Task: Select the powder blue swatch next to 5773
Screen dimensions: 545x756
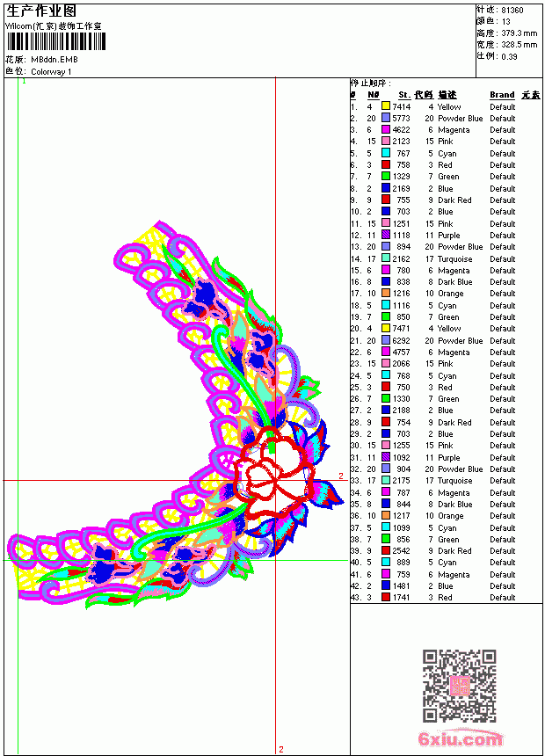Action: pos(386,118)
